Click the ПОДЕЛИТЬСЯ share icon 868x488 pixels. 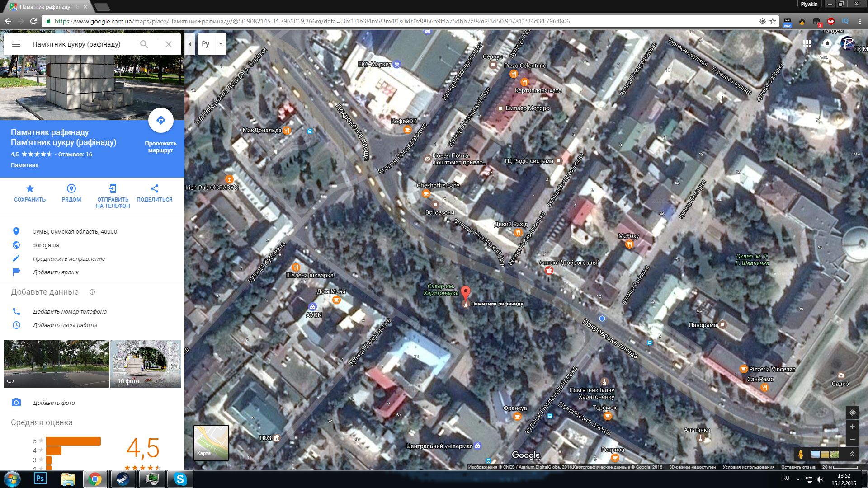point(155,188)
